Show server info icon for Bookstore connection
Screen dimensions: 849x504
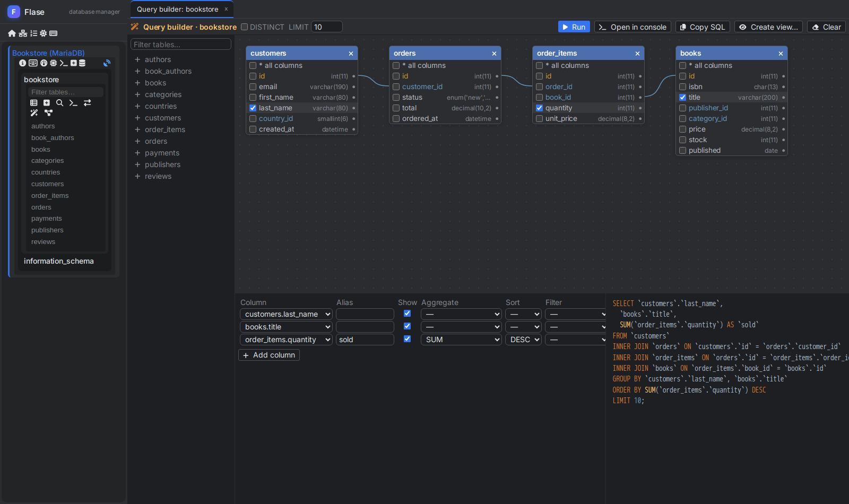click(22, 63)
